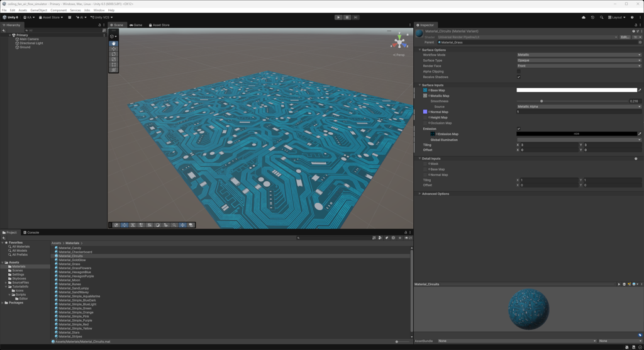Open the global search magnifier icon
The height and width of the screenshot is (350, 644).
(601, 17)
